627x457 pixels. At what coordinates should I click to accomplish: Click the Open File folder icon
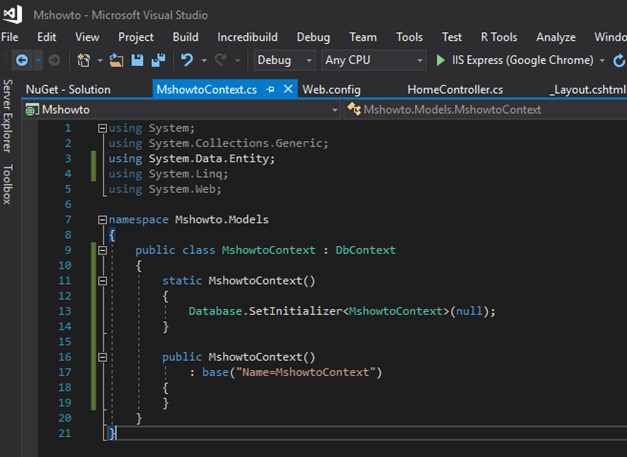[x=116, y=60]
